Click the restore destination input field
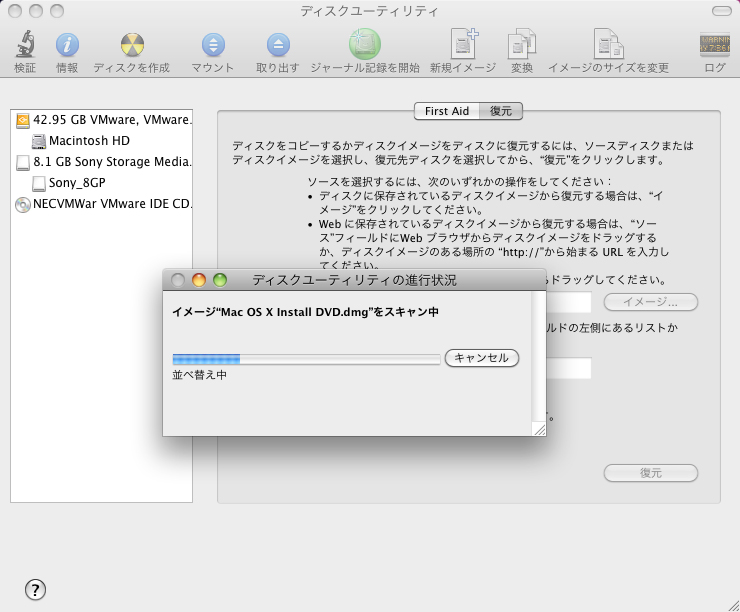Viewport: 740px width, 612px height. [x=569, y=369]
